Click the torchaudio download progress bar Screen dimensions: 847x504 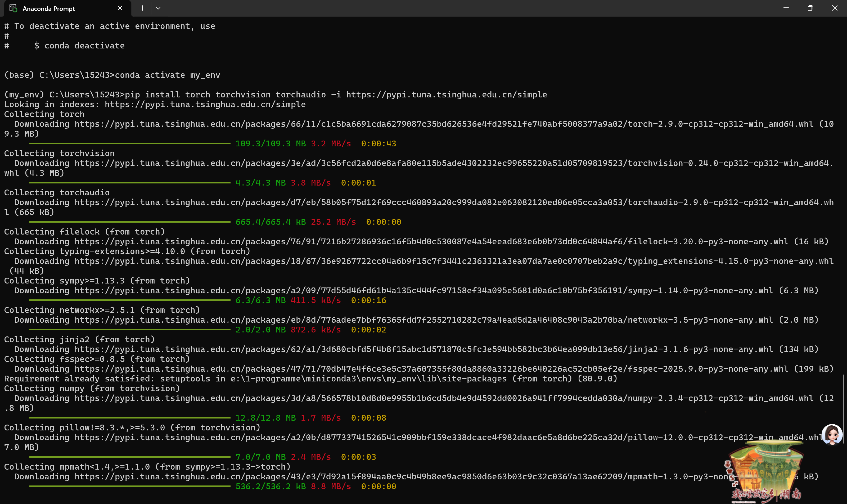(x=130, y=222)
